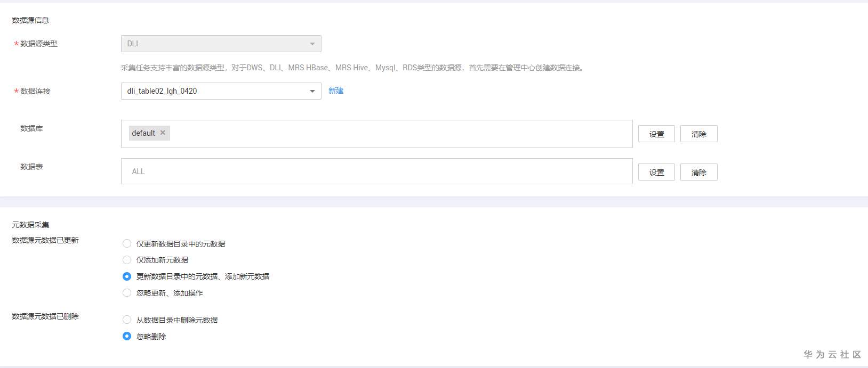Click the 数据源信息 section heading
This screenshot has height=368, width=868.
(x=30, y=20)
